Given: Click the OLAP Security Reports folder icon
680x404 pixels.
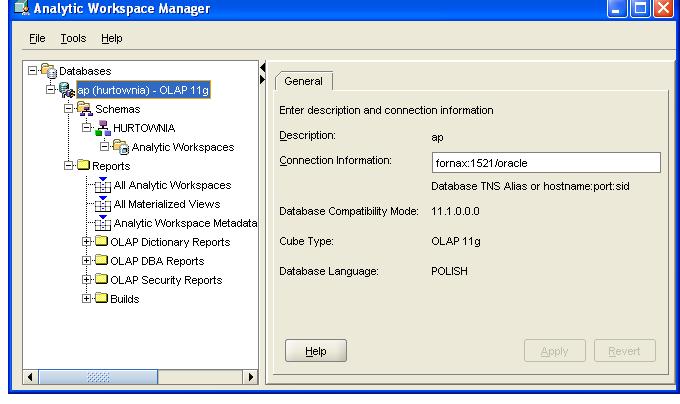Looking at the screenshot, I should [x=101, y=279].
